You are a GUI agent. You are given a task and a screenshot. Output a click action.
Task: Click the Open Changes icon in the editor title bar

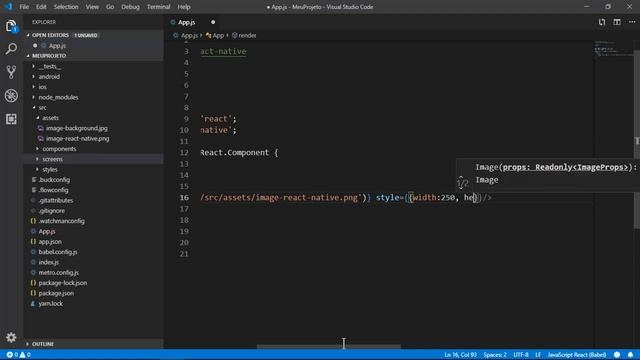point(602,22)
